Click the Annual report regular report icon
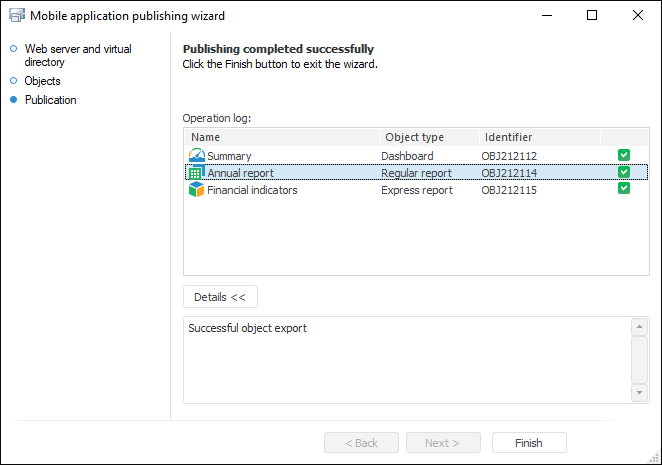 tap(196, 172)
